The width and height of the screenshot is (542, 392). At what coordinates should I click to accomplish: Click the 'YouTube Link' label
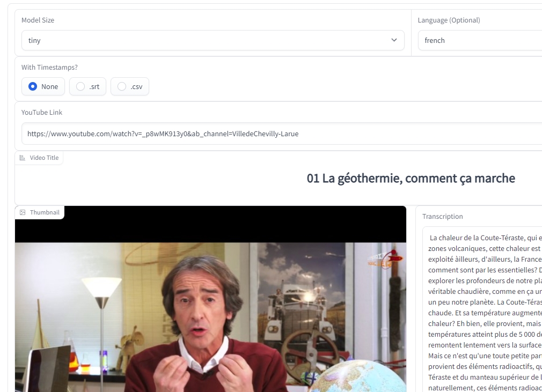tap(42, 112)
